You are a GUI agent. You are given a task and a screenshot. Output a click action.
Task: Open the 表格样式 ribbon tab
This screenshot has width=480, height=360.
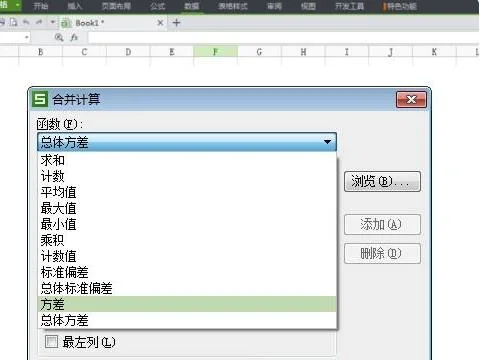(233, 6)
